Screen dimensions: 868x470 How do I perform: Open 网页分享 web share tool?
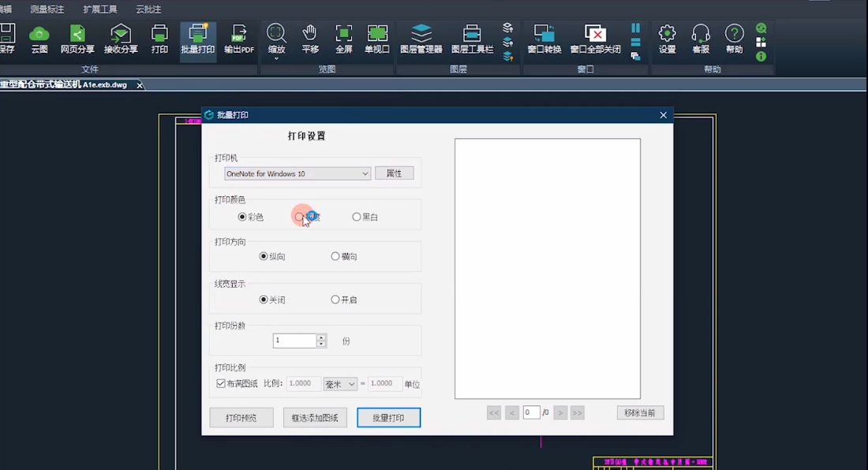[x=77, y=33]
